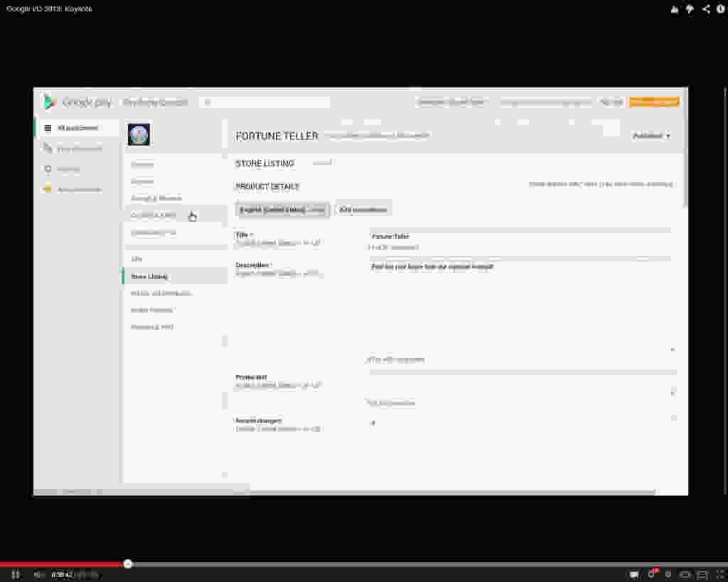Click the Add translations button
This screenshot has height=582, width=728.
[363, 210]
